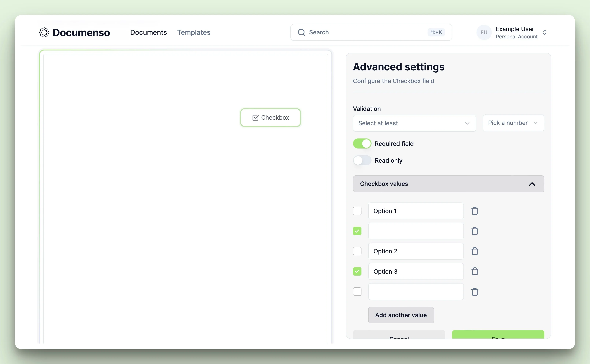Screen dimensions: 590x364
Task: Select the Checkbox field on document
Action: tap(270, 117)
